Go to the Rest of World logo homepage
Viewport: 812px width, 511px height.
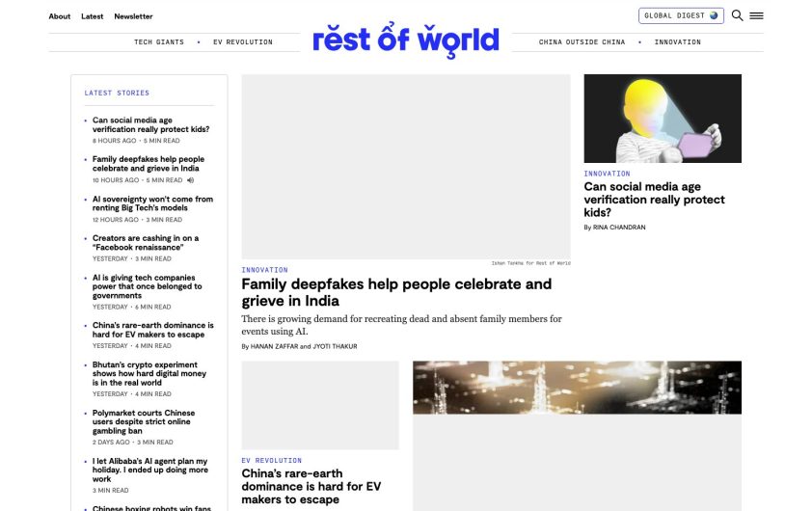405,40
